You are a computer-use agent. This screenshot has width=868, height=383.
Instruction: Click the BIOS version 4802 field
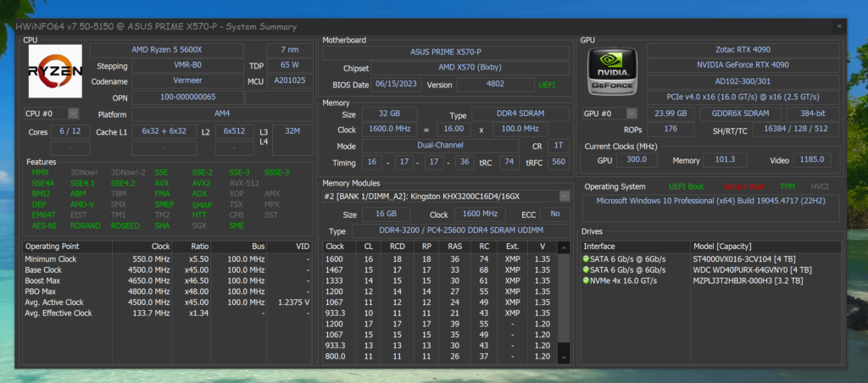(495, 85)
